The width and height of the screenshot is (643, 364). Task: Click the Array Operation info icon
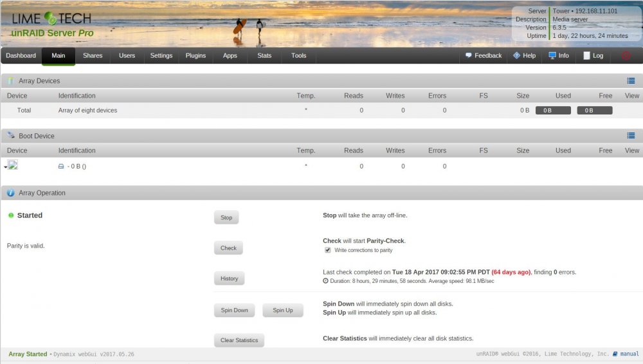point(11,192)
